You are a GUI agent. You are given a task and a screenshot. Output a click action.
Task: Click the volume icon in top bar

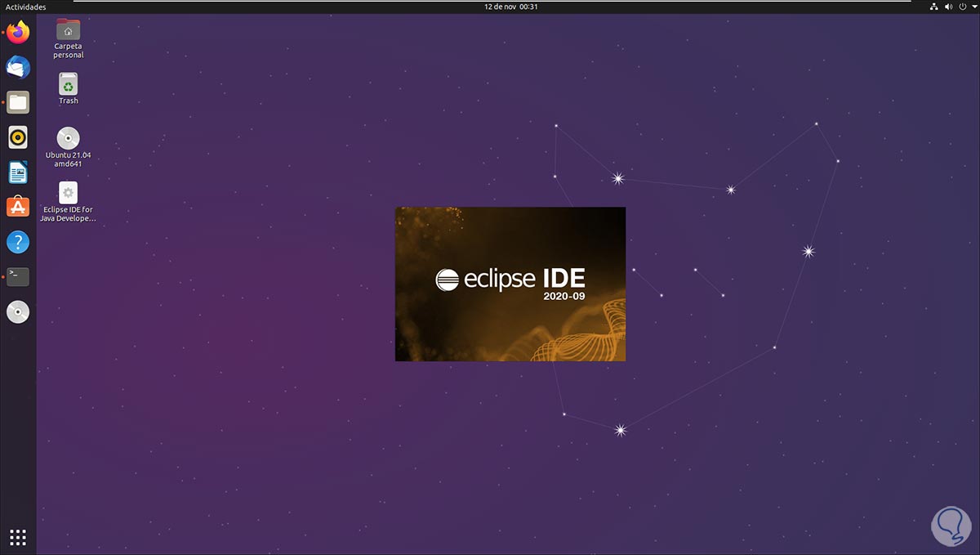949,7
